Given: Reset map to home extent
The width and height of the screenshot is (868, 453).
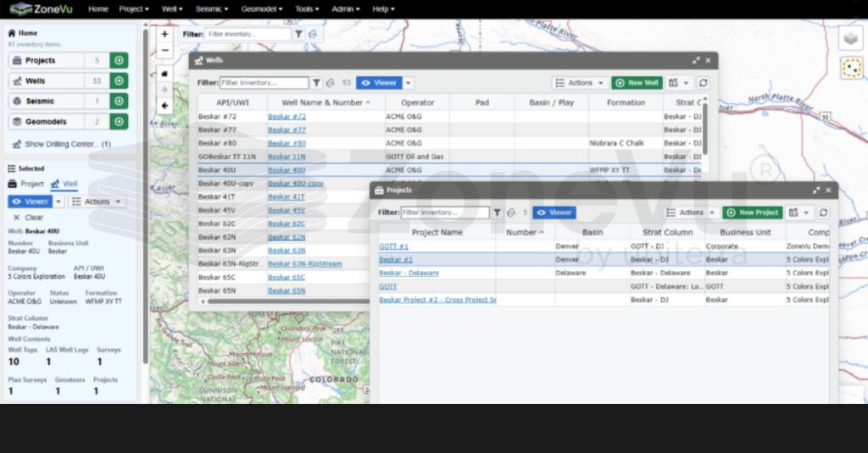Looking at the screenshot, I should (x=164, y=74).
